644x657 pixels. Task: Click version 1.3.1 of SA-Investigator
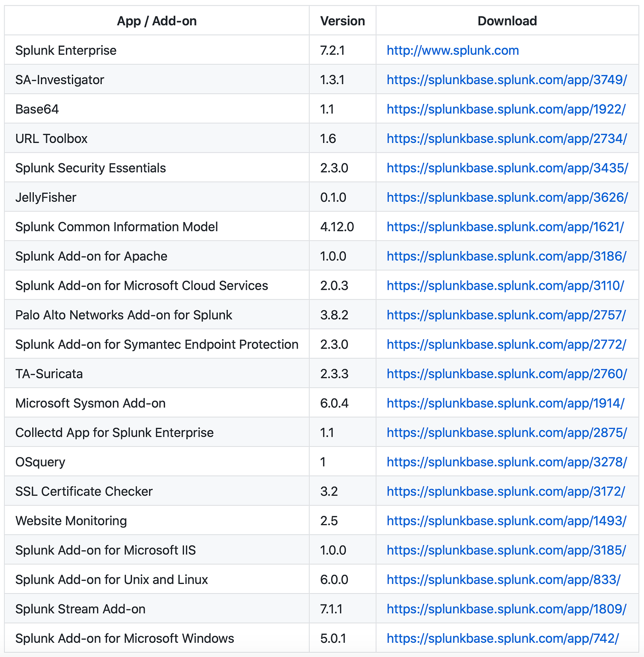333,80
